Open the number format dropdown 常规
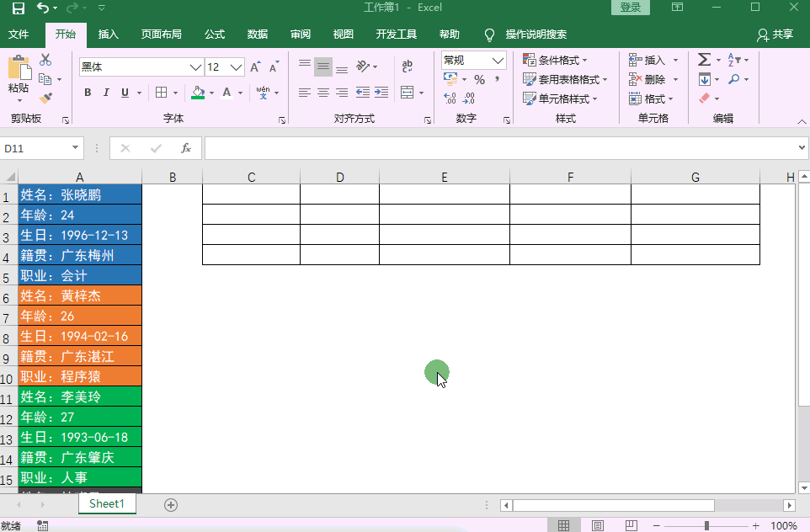 [498, 61]
